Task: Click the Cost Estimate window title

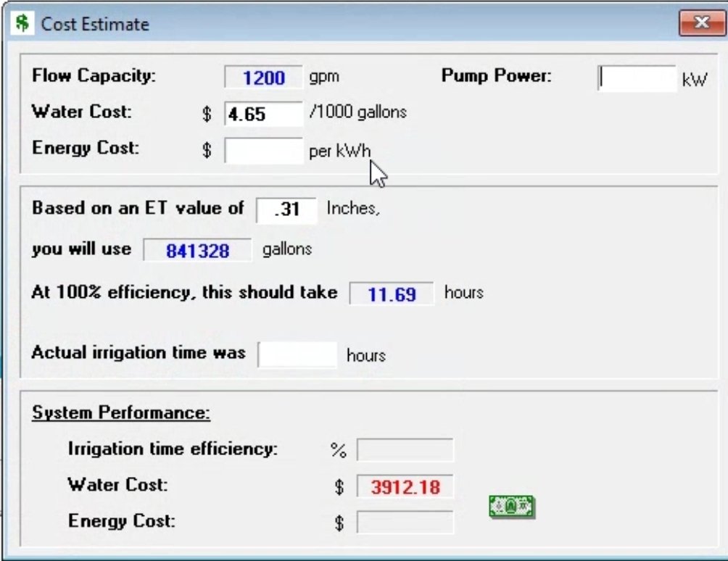Action: [95, 24]
